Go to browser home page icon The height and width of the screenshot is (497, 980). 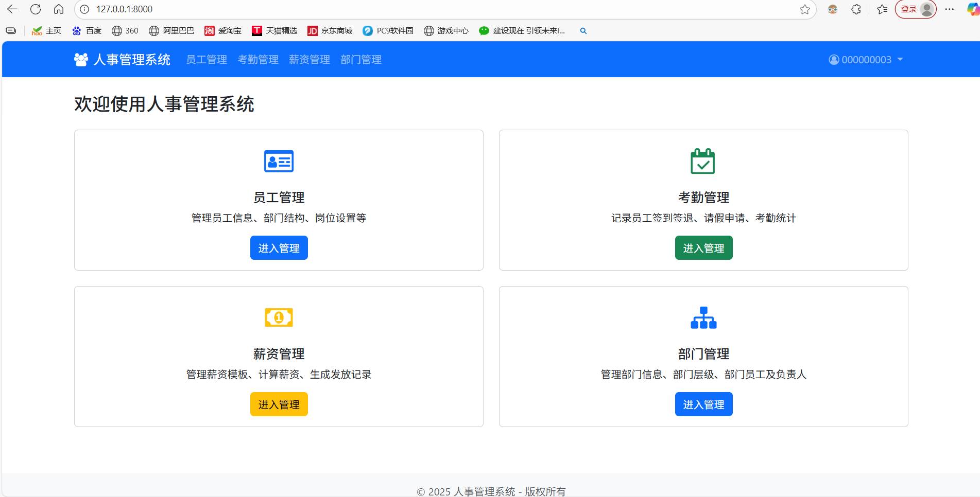coord(59,9)
